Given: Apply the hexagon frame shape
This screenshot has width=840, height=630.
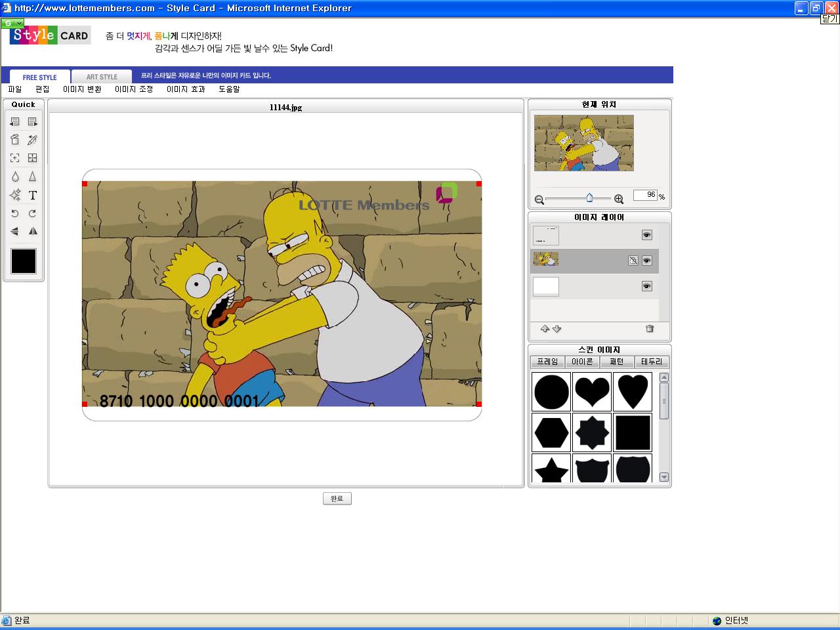Looking at the screenshot, I should pyautogui.click(x=551, y=432).
